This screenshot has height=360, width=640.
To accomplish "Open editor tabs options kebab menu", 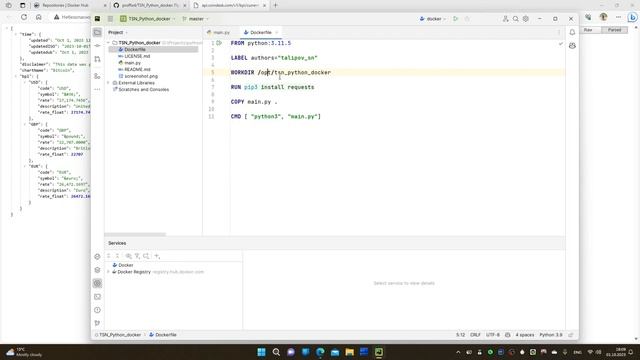I will [559, 32].
